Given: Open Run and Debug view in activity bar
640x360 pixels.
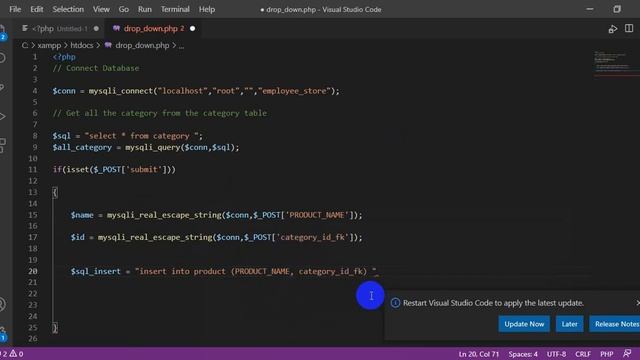Looking at the screenshot, I should coord(2,116).
